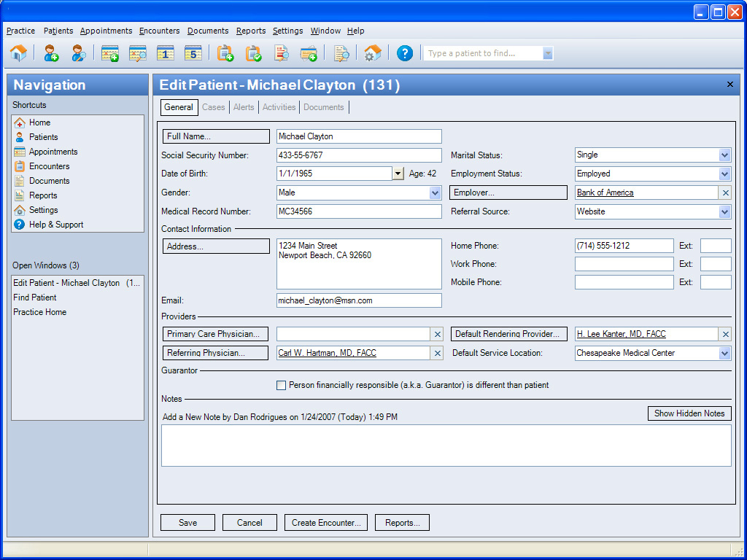Click the Find Appointment calendar-magnifier icon
The image size is (747, 560).
(x=138, y=52)
